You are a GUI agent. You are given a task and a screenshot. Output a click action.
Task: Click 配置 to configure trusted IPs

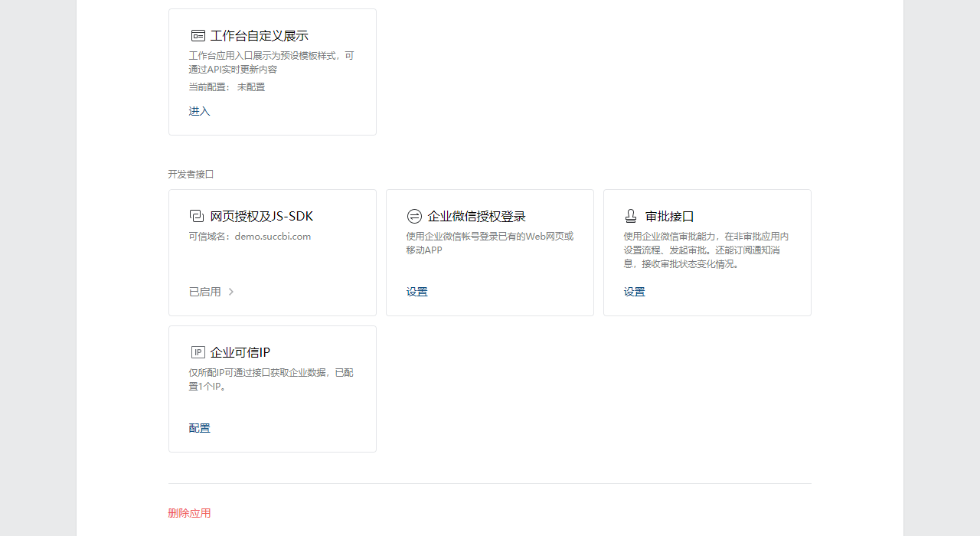[x=199, y=428]
